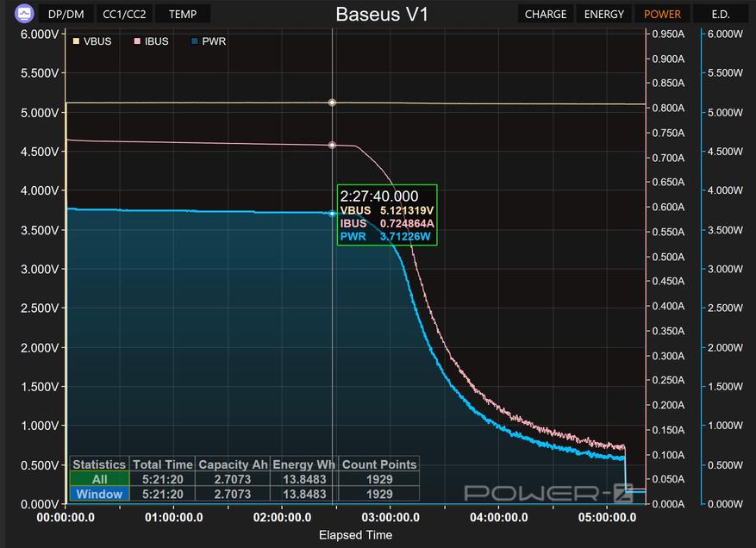Toggle the IBUS legend swatch
This screenshot has width=756, height=548.
[x=137, y=41]
